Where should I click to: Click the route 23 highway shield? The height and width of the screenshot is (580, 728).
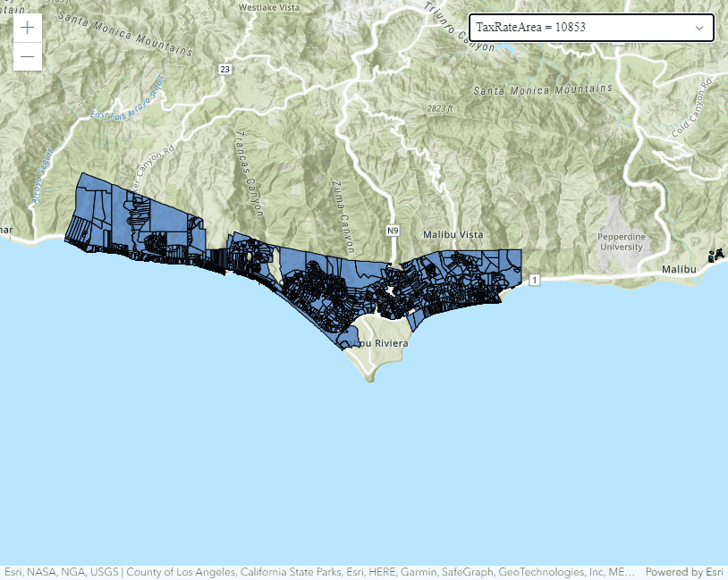point(224,69)
